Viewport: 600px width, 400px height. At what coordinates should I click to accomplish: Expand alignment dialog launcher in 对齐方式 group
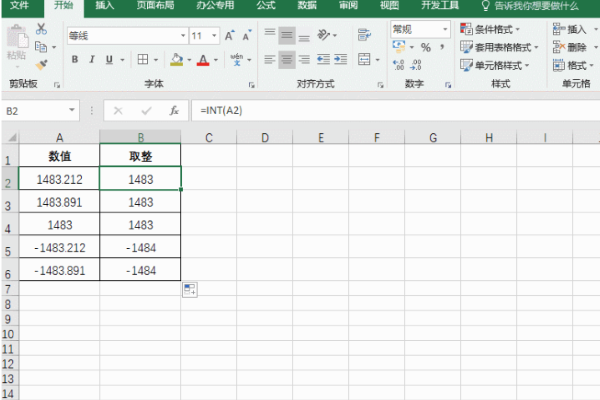point(380,85)
